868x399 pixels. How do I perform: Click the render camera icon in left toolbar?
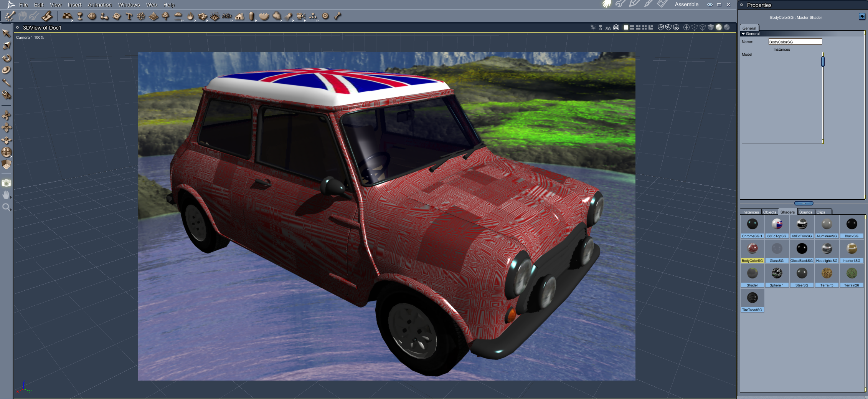coord(7,183)
